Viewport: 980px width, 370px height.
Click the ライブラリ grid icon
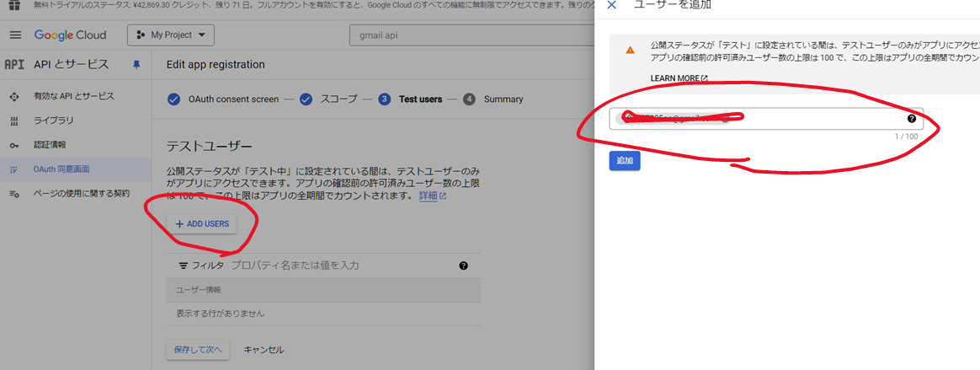tap(14, 121)
